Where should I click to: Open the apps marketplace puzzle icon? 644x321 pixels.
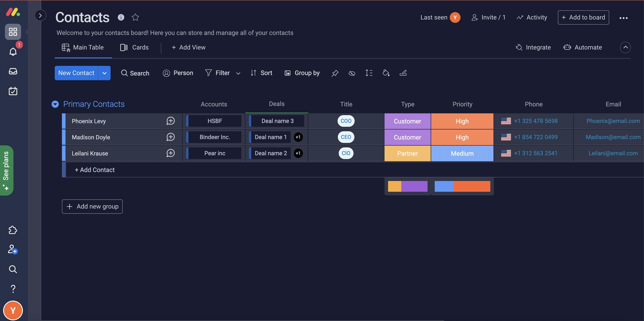point(13,230)
